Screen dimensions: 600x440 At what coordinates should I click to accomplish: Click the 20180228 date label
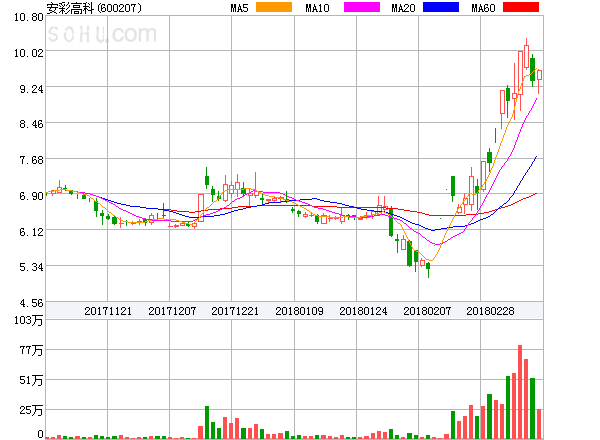490,311
